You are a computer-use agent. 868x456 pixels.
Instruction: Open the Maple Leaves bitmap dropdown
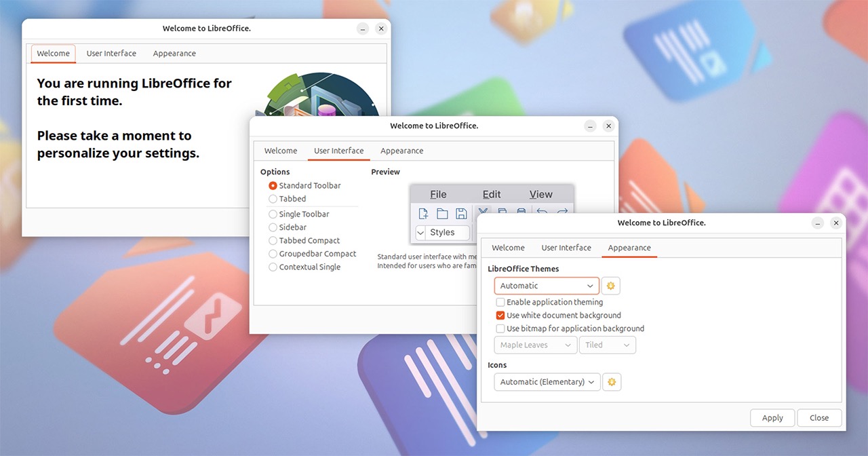point(536,345)
